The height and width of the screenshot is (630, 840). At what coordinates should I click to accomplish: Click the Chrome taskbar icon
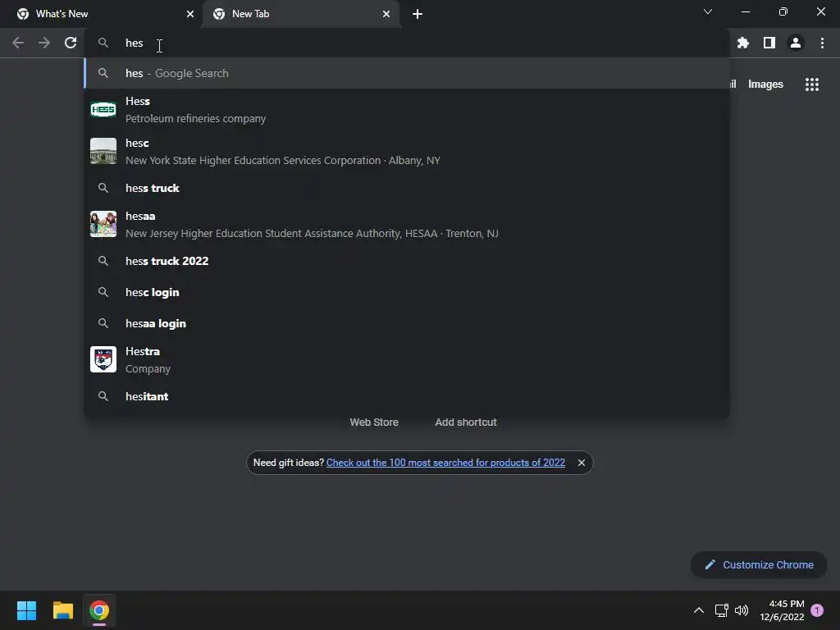pyautogui.click(x=99, y=610)
